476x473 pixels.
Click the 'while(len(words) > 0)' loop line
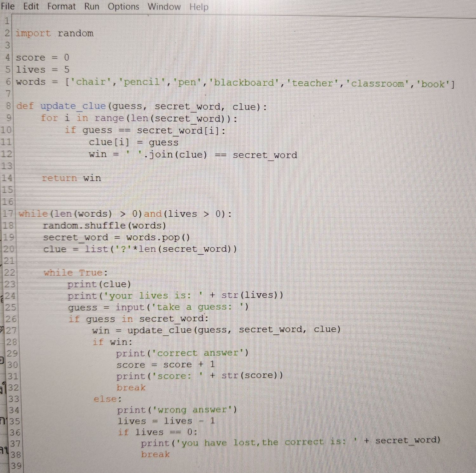[x=125, y=214]
